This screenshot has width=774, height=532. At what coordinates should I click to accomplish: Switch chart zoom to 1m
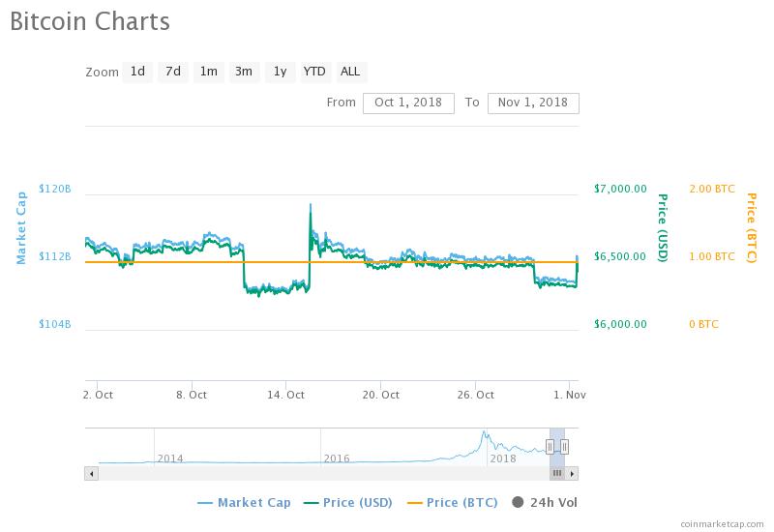tap(208, 72)
